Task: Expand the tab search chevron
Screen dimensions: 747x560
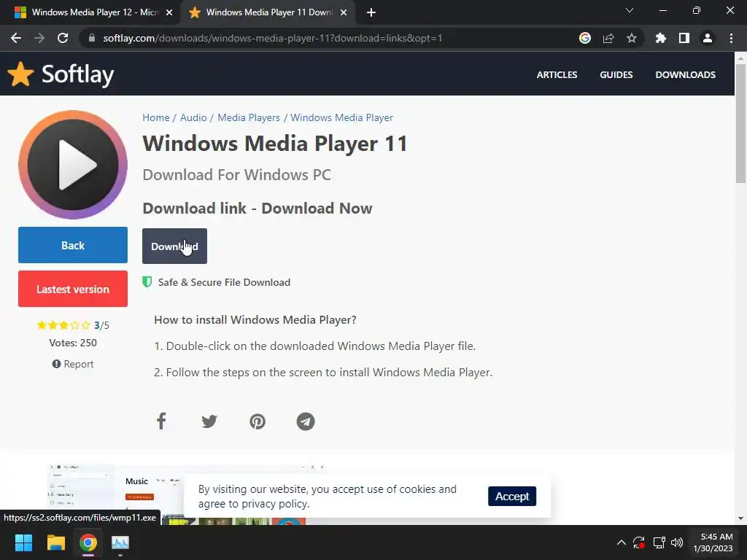Action: coord(630,10)
